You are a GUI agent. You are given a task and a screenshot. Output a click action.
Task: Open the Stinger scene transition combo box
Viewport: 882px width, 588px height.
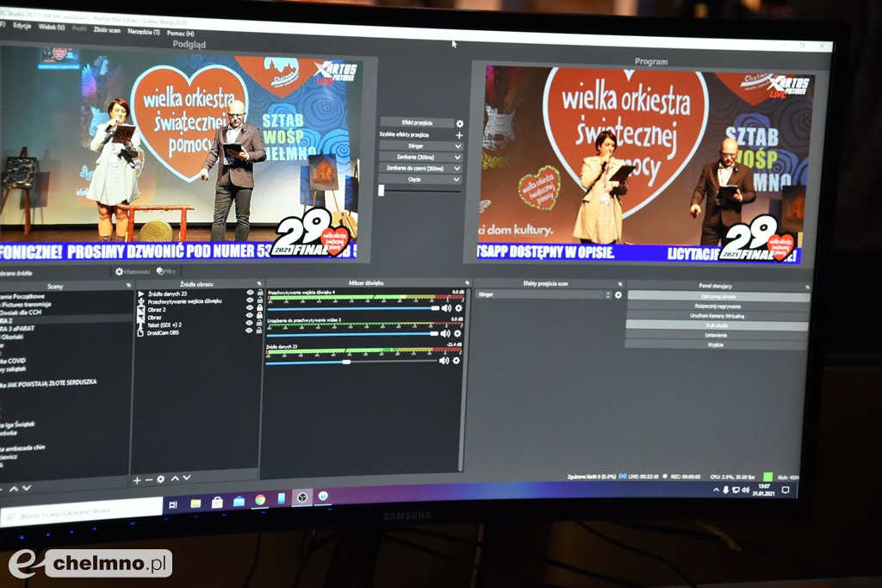[x=543, y=294]
